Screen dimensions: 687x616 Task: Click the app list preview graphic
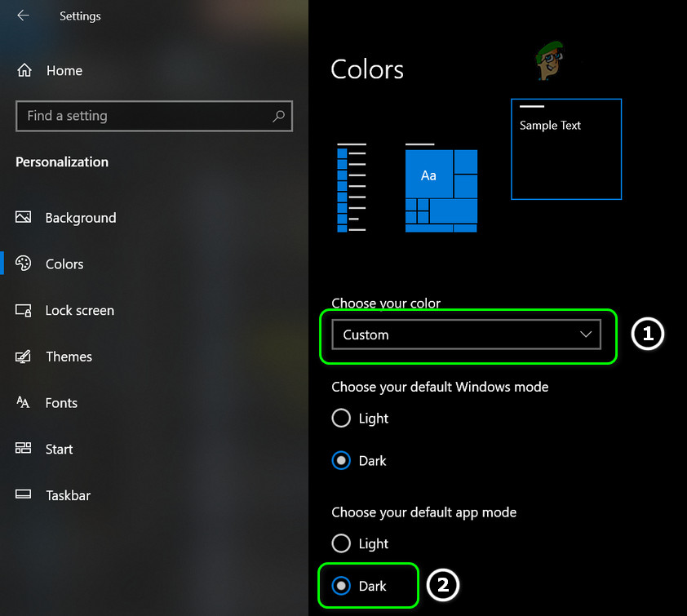click(x=352, y=188)
